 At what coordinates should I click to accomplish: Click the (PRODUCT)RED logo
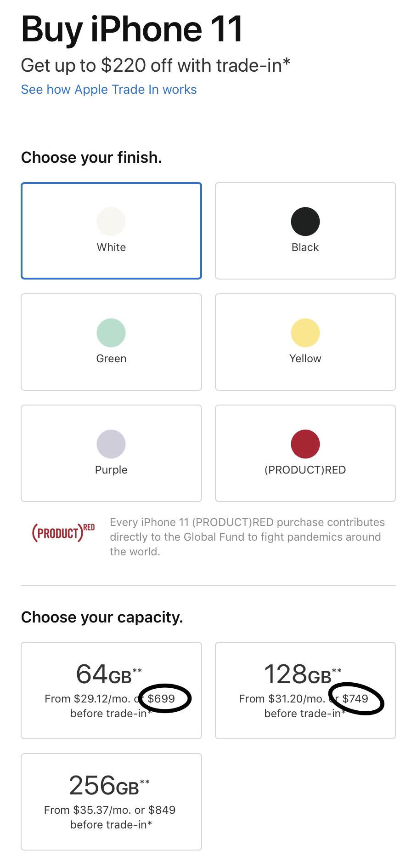coord(63,533)
